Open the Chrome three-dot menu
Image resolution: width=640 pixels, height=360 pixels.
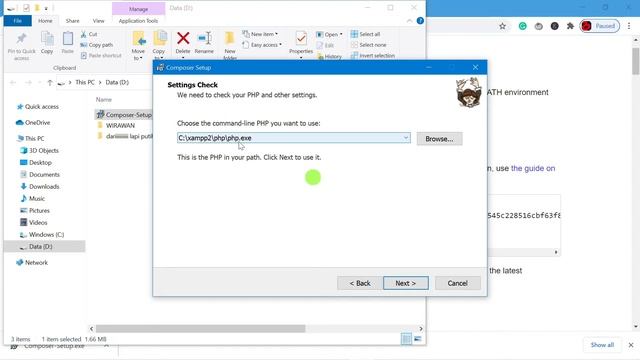[x=629, y=26]
